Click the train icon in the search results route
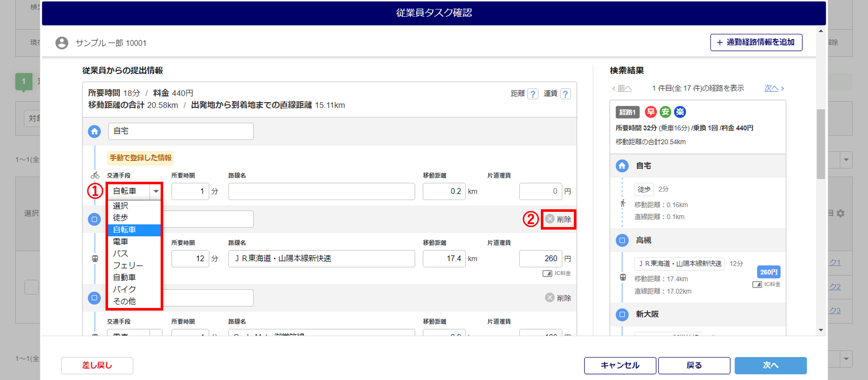Viewport: 868px width, 380px height. click(623, 277)
